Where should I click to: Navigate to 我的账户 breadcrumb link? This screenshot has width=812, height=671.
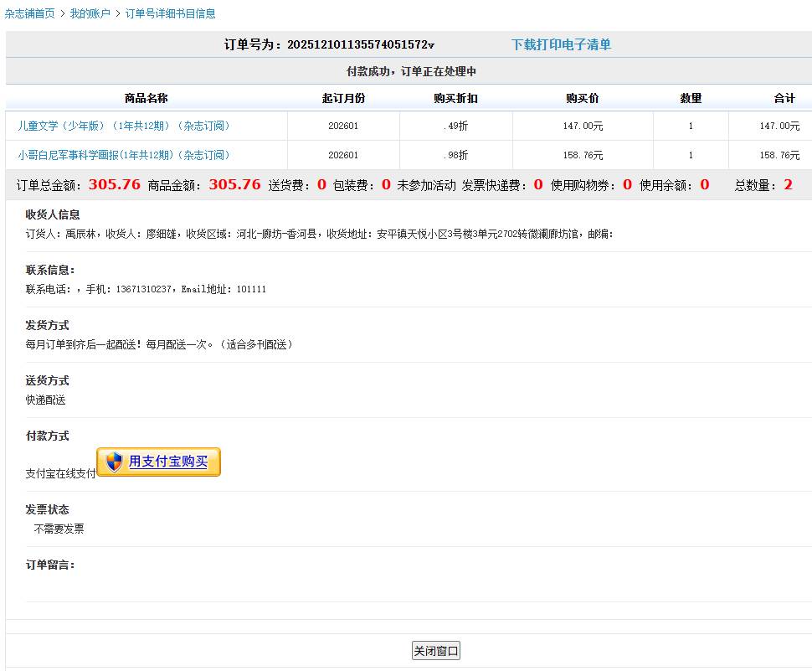click(90, 13)
